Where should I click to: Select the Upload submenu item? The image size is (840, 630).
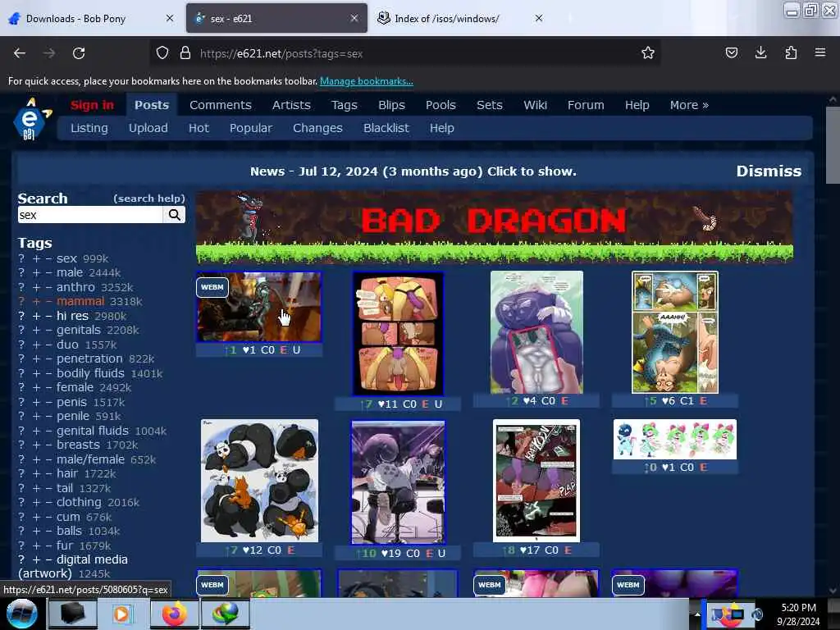(x=148, y=128)
